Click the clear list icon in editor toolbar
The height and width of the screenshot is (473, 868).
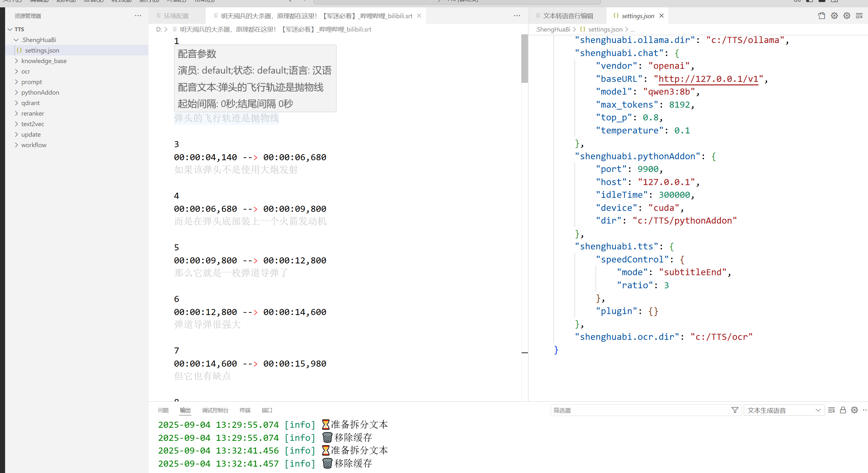click(x=859, y=16)
